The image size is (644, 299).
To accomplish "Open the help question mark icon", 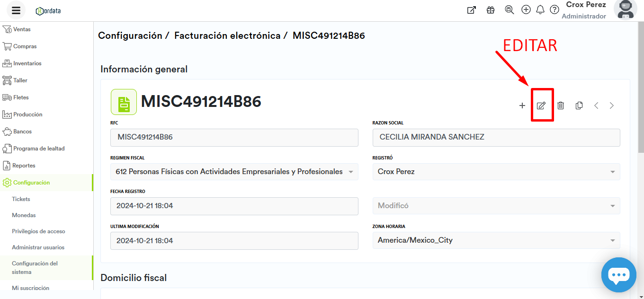I will 555,10.
